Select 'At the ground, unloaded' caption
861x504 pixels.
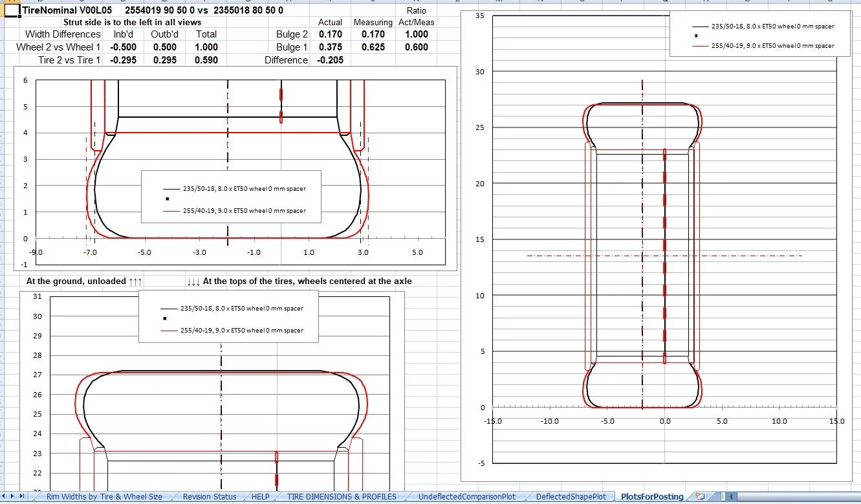83,281
